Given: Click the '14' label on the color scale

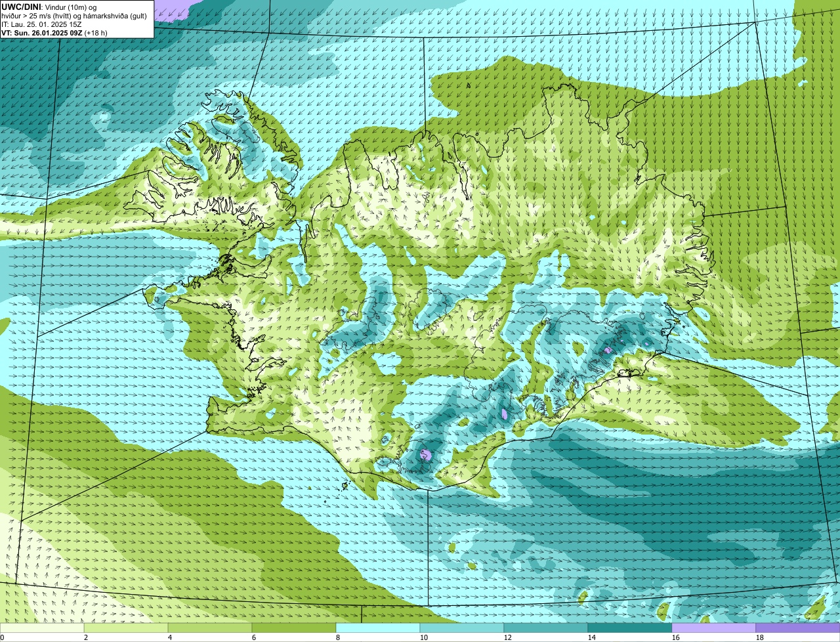Looking at the screenshot, I should coord(592,637).
